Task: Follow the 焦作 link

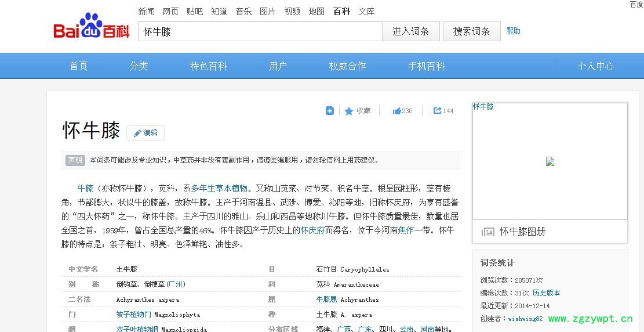Action: tap(406, 230)
